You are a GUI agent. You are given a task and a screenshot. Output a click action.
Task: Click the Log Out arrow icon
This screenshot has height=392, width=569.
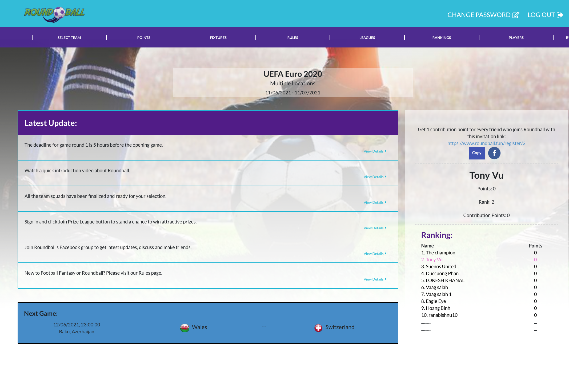(560, 15)
